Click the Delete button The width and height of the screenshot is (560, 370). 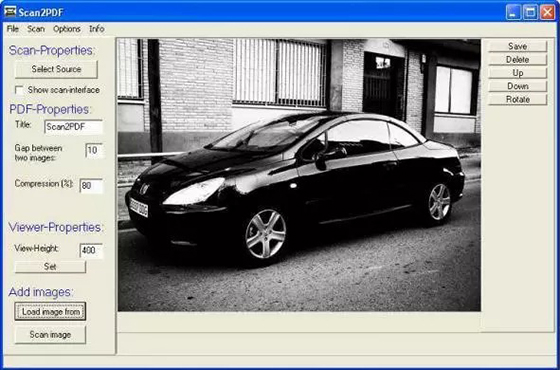coord(518,60)
